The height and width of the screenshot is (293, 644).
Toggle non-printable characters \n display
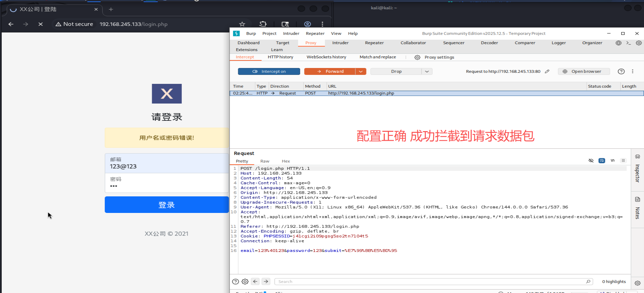tap(613, 160)
